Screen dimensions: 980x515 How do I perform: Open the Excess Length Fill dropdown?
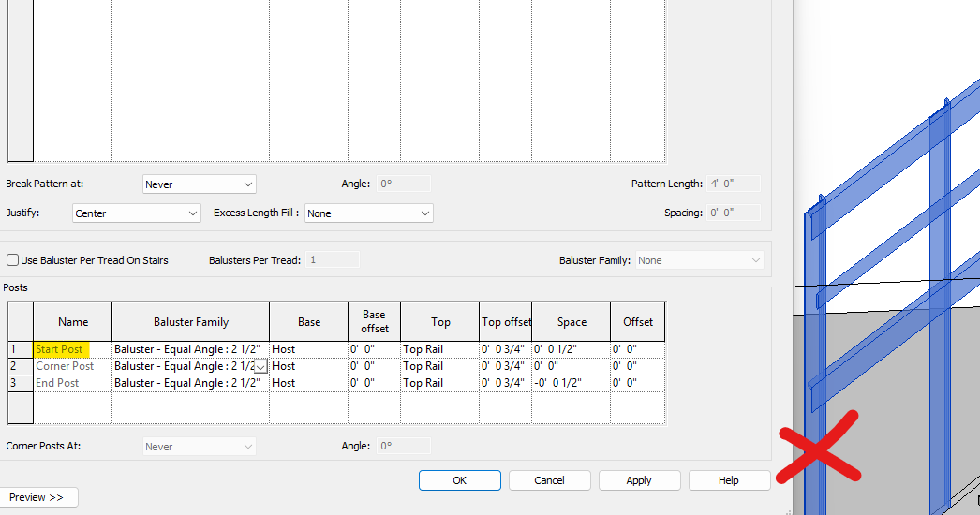pos(369,213)
